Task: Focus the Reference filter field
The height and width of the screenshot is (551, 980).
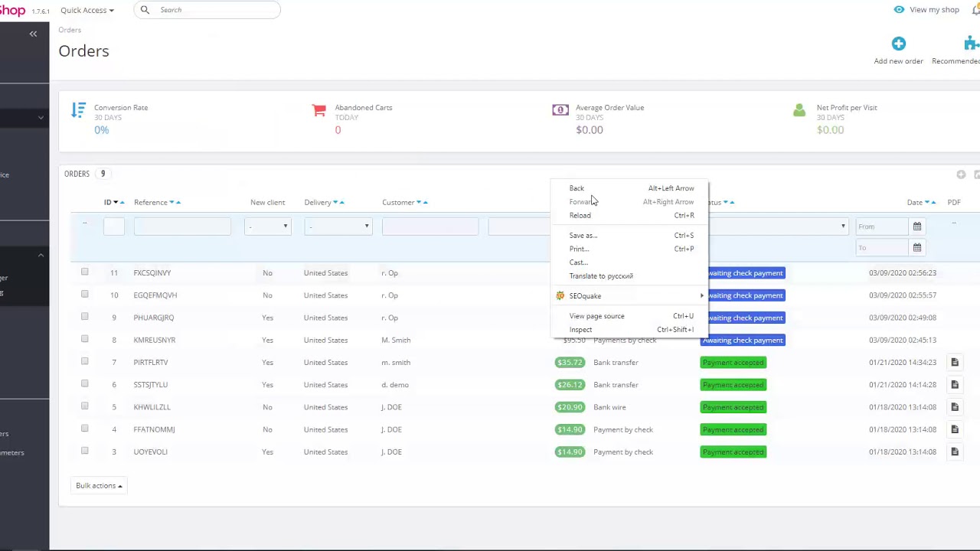Action: [x=182, y=227]
